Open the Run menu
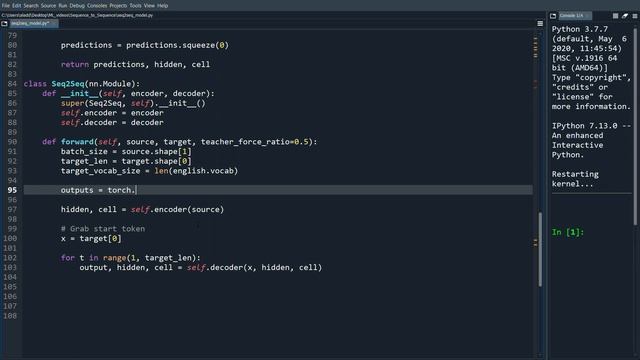640x360 pixels. [x=62, y=6]
